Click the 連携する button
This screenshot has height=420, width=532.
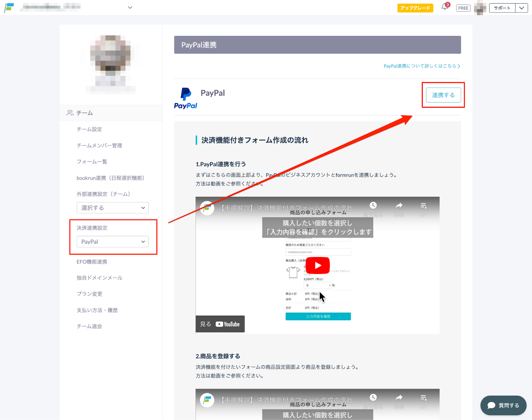pyautogui.click(x=443, y=95)
